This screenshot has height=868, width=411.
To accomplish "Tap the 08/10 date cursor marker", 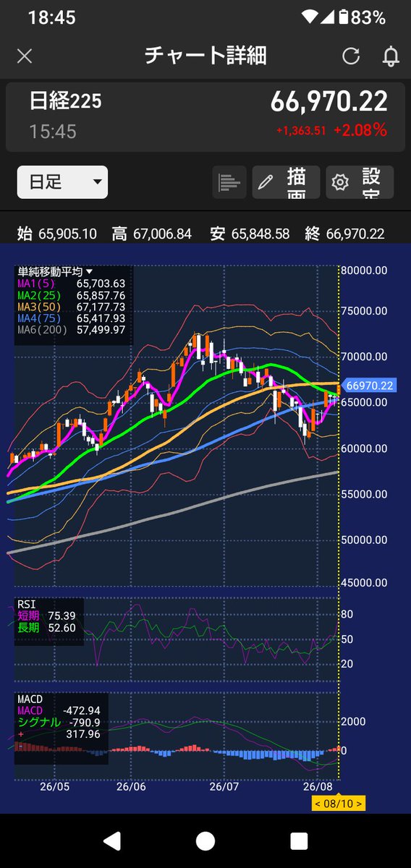I will 339,804.
